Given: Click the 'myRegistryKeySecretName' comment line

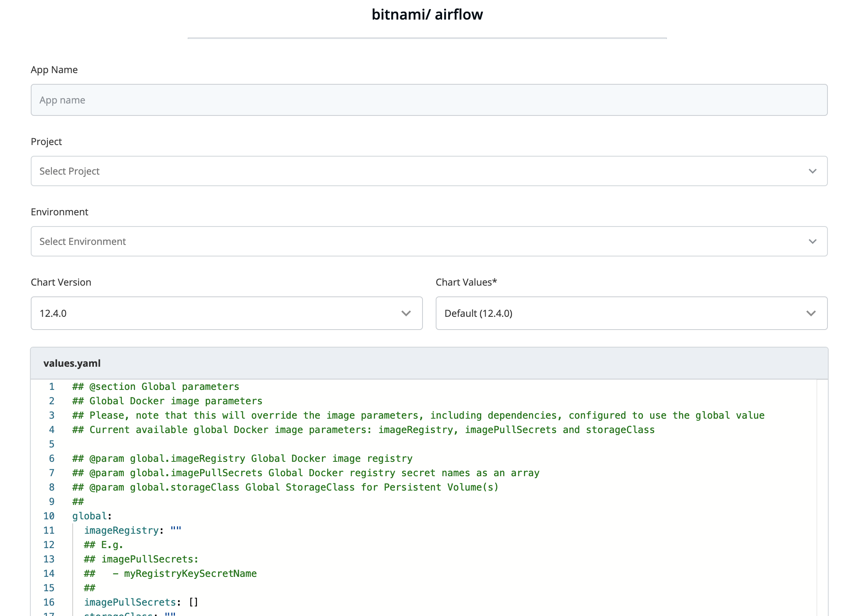Looking at the screenshot, I should (x=171, y=573).
